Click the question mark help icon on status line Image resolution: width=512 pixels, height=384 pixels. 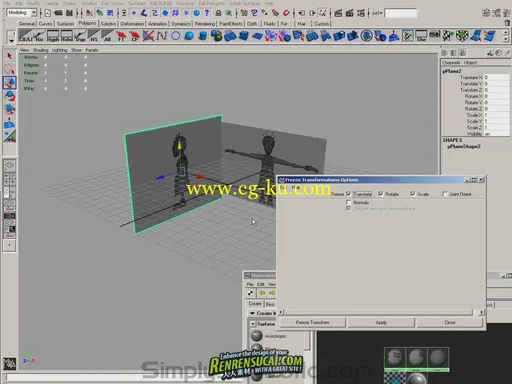click(207, 13)
